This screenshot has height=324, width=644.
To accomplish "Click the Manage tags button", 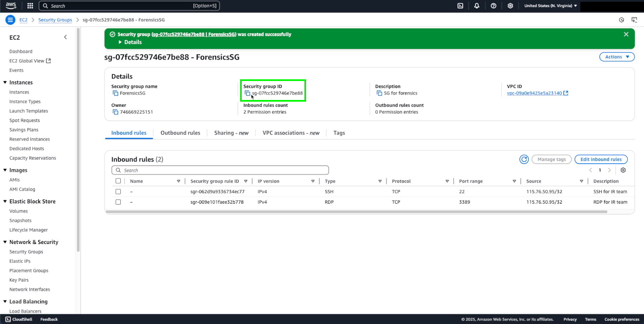I will 552,159.
